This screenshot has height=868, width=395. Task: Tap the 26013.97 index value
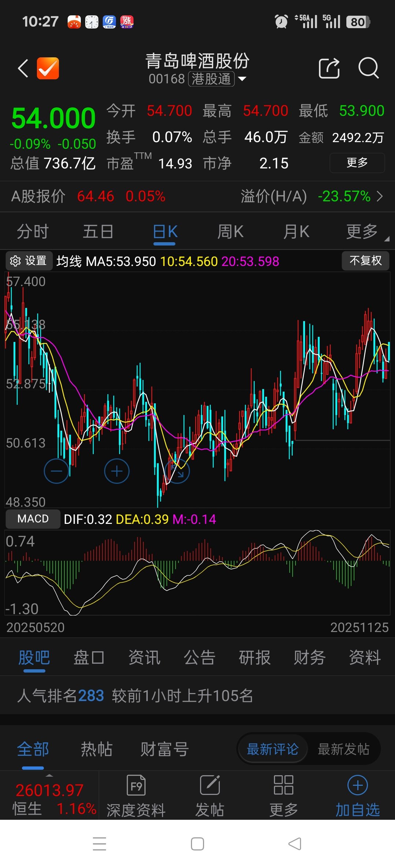(49, 790)
